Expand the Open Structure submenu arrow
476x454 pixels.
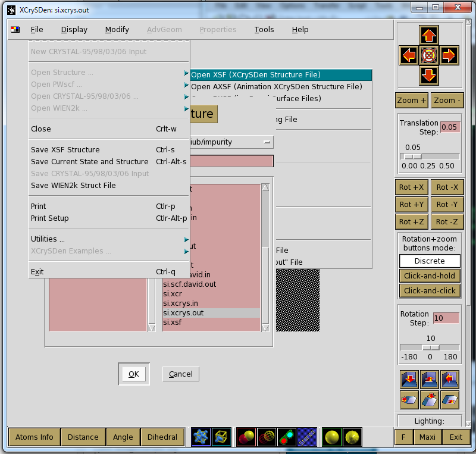tap(186, 73)
